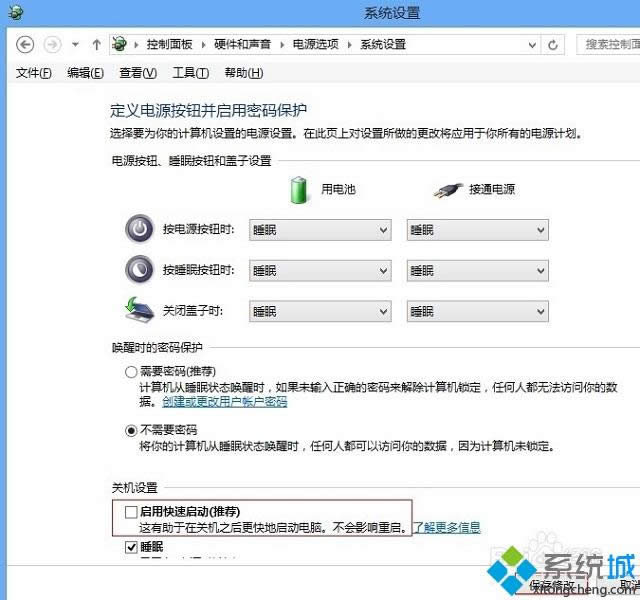The height and width of the screenshot is (600, 640).
Task: Enable 启用快速启动(推荐) checkbox
Action: click(131, 512)
